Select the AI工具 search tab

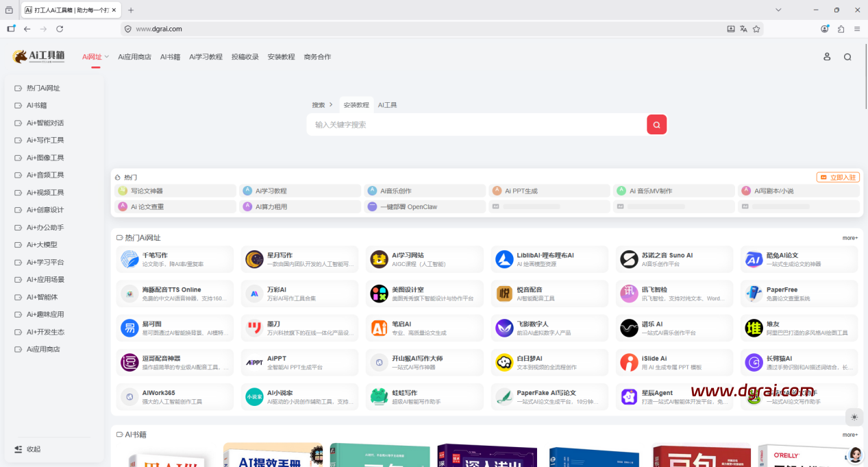[x=387, y=105]
